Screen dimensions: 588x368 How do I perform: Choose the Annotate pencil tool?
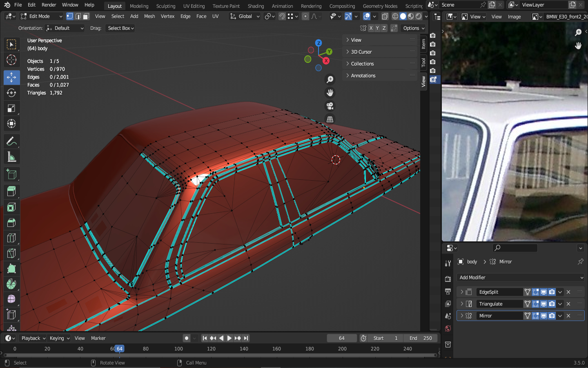pos(11,141)
